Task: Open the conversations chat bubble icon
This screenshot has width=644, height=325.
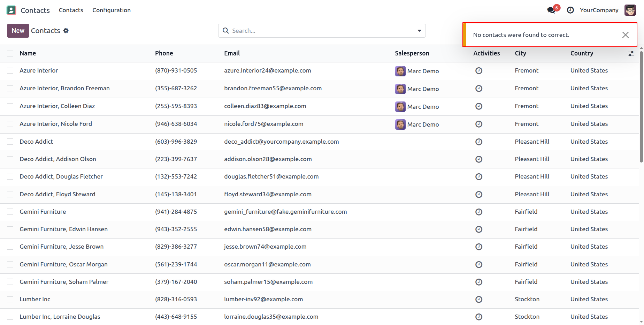Action: tap(551, 10)
